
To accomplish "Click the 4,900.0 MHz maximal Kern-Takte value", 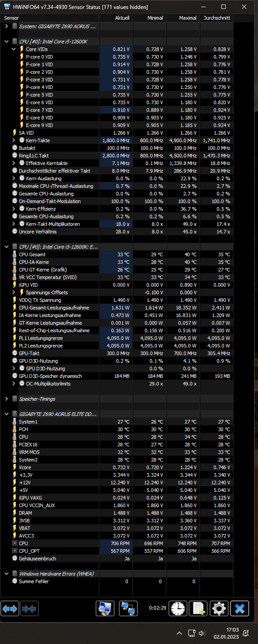I will coord(182,140).
